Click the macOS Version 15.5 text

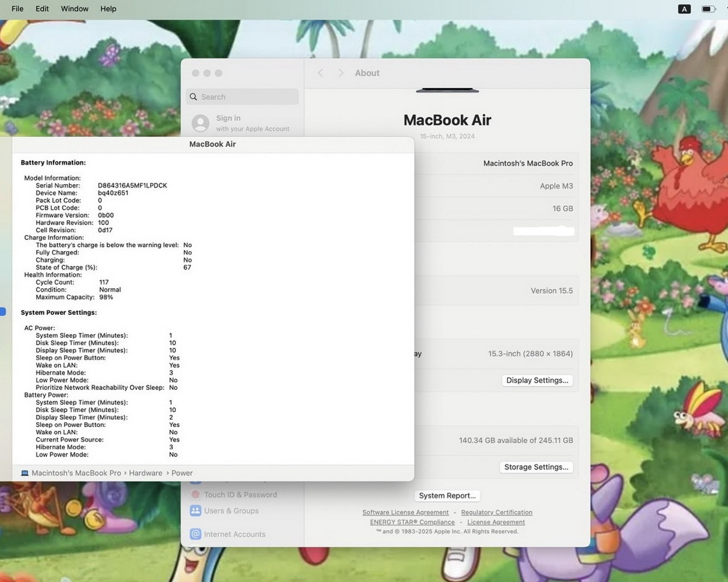[552, 290]
